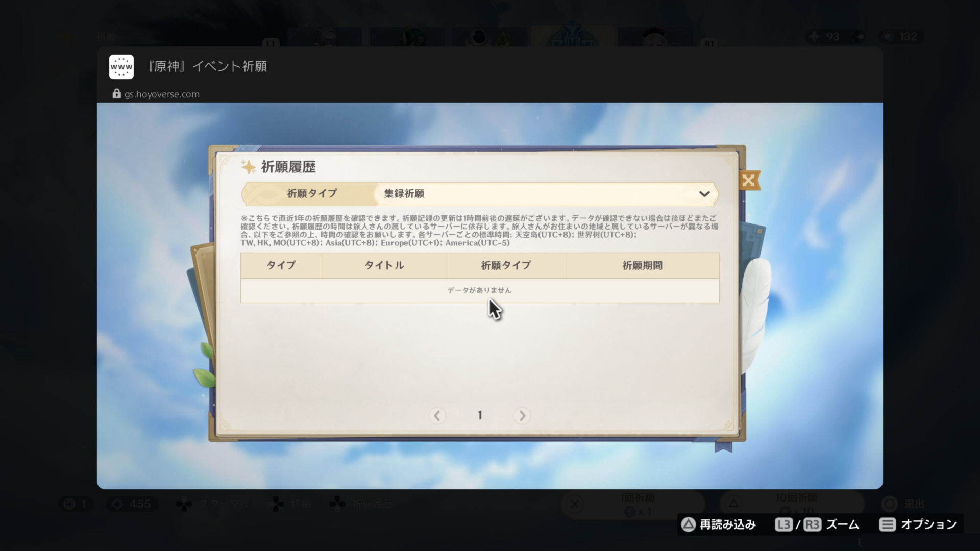Expand the 集録祈願 wish type chevron
Image resolution: width=980 pixels, height=551 pixels.
704,194
